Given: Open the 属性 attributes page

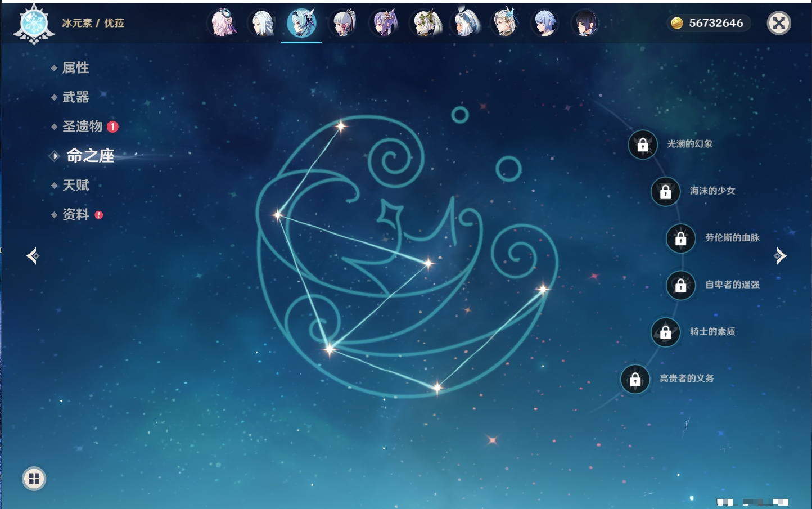Looking at the screenshot, I should click(75, 68).
